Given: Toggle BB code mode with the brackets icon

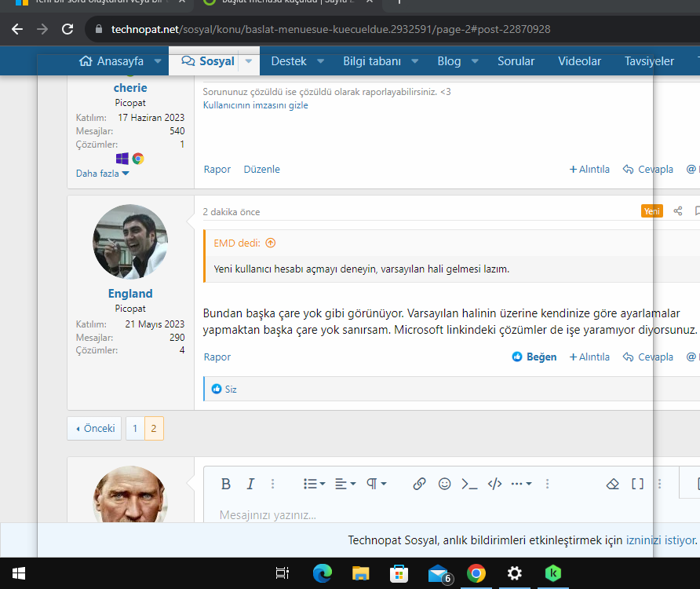Looking at the screenshot, I should pyautogui.click(x=637, y=484).
